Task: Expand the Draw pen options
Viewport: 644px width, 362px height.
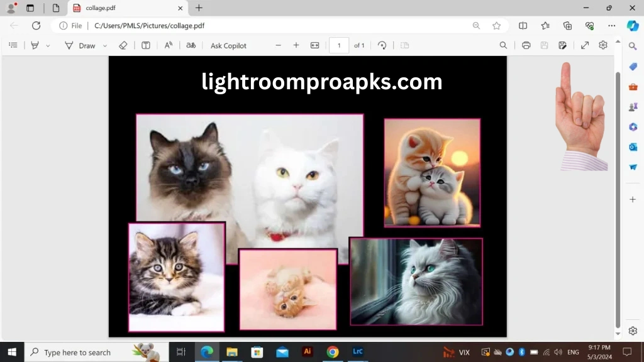Action: click(104, 45)
